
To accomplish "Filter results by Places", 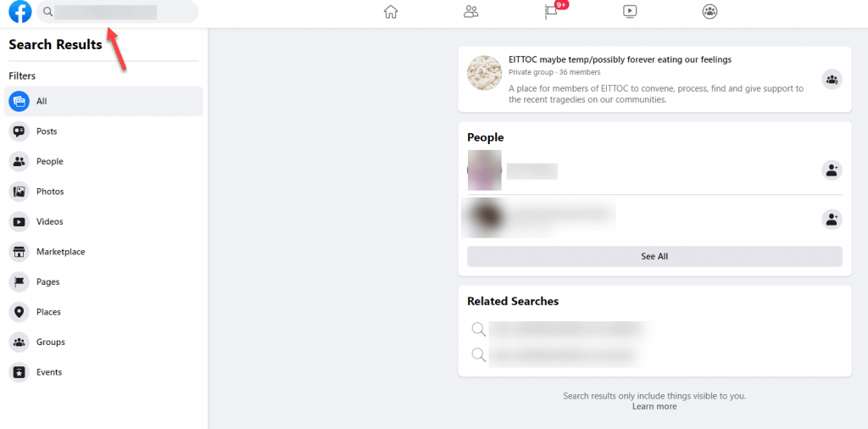I will pos(103,312).
